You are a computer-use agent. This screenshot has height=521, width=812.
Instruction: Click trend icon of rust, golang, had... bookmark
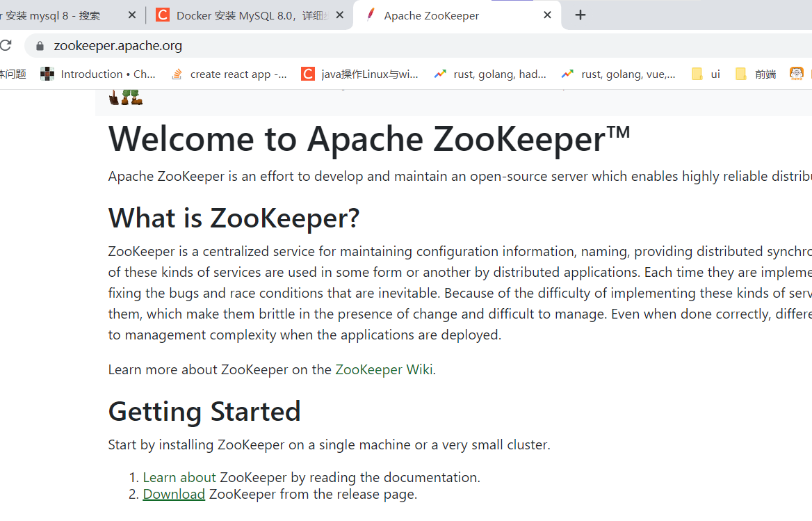point(440,74)
